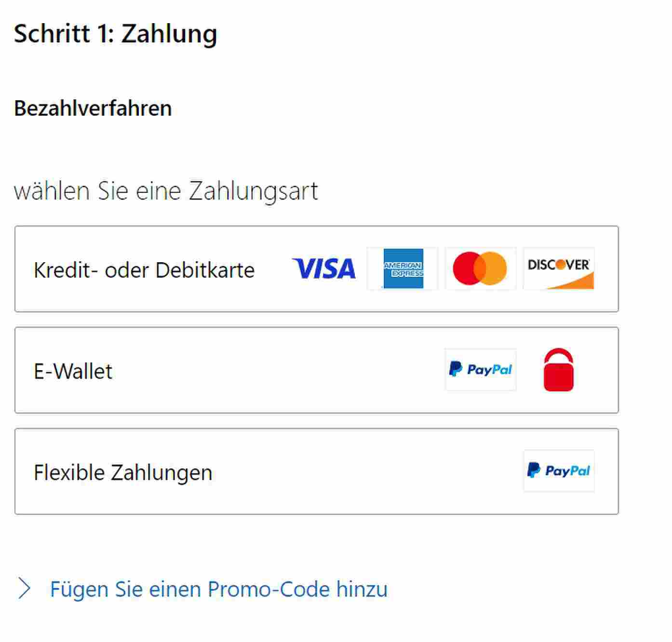Click the "Schritt 1: Zahlung" heading

click(x=115, y=34)
